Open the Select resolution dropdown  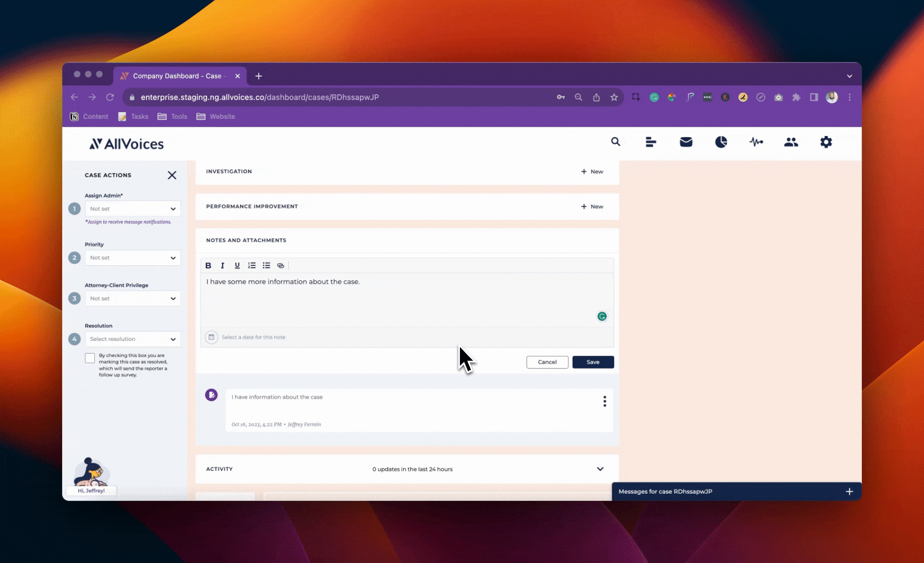(x=133, y=339)
